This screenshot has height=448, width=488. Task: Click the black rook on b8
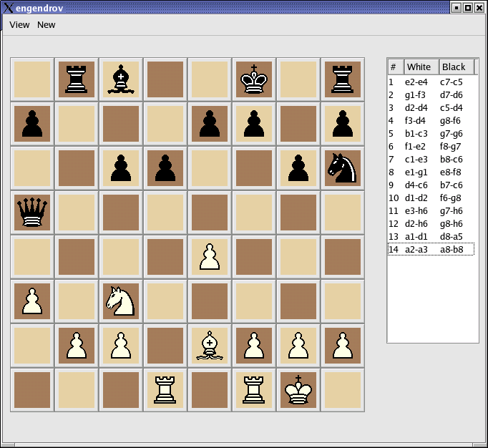(x=77, y=79)
